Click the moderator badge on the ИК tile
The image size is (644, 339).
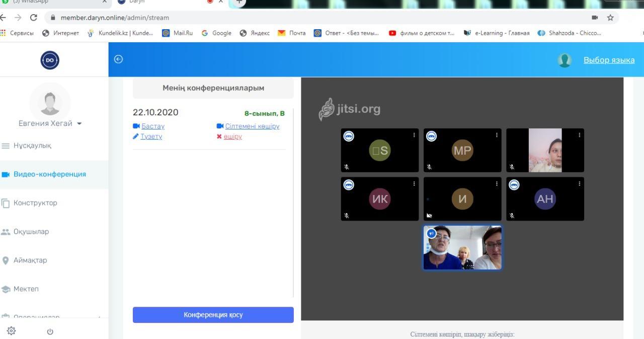[x=349, y=185]
